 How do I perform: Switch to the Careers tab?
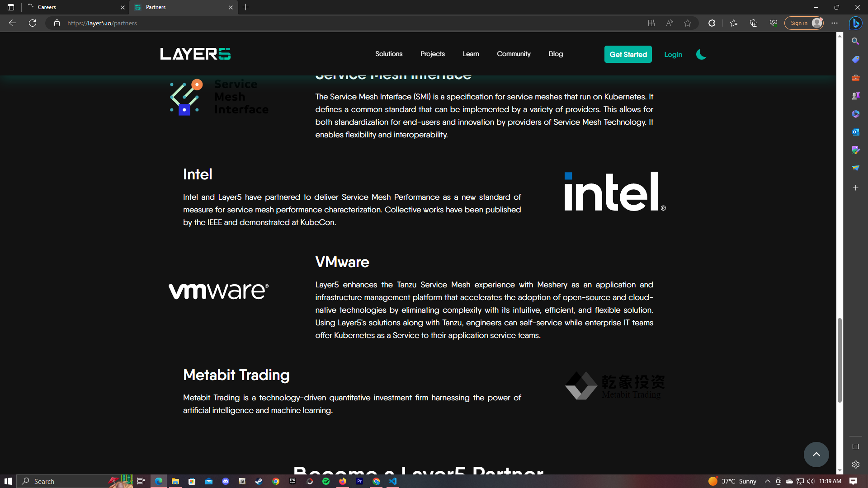[x=72, y=7]
